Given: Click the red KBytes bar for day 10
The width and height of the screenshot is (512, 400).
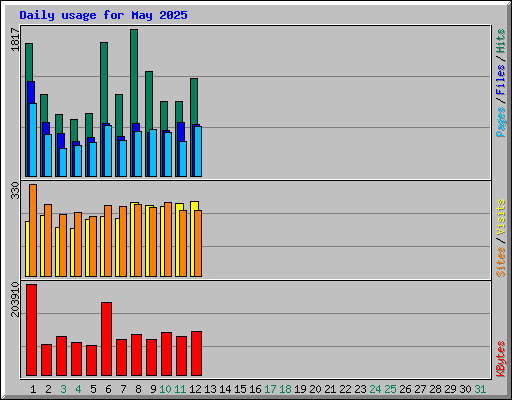Looking at the screenshot, I should tap(167, 354).
